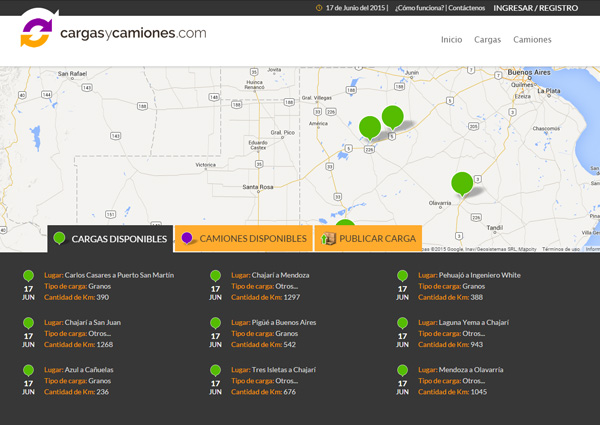Click the Contáctenos link in header
Viewport: 600px width, 425px height.
466,8
